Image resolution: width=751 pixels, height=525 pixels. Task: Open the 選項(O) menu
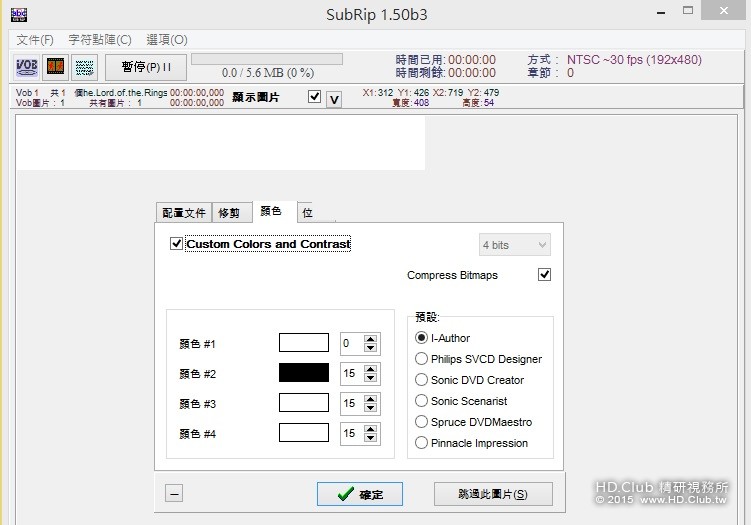pyautogui.click(x=167, y=40)
